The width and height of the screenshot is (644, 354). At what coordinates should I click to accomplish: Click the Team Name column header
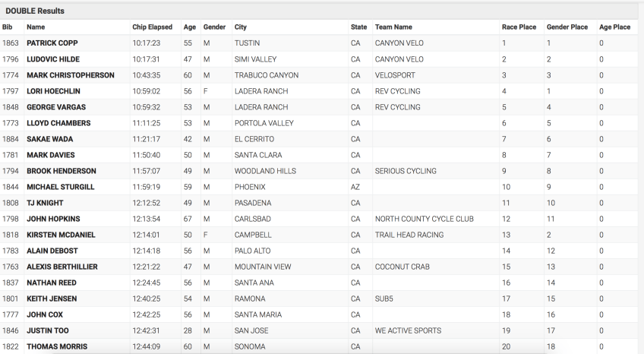pos(393,27)
